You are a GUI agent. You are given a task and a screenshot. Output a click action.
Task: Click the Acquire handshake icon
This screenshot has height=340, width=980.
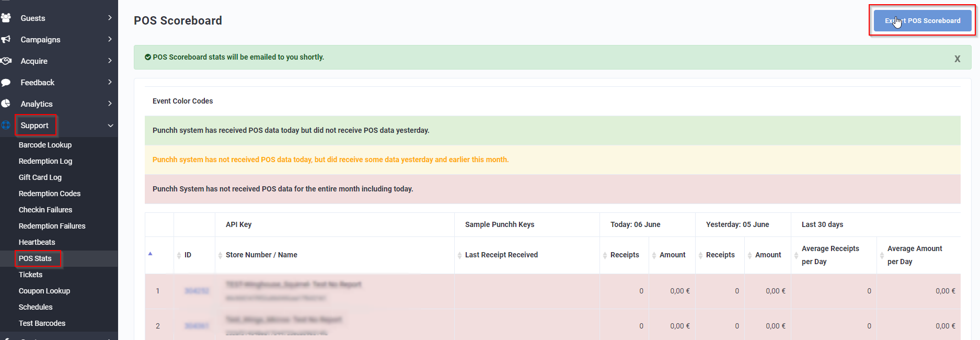tap(6, 61)
